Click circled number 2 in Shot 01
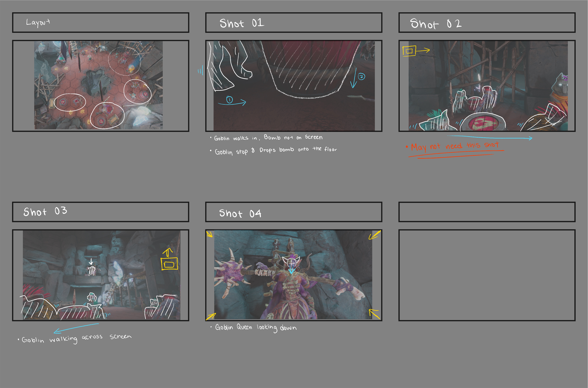The height and width of the screenshot is (388, 588). click(x=361, y=77)
